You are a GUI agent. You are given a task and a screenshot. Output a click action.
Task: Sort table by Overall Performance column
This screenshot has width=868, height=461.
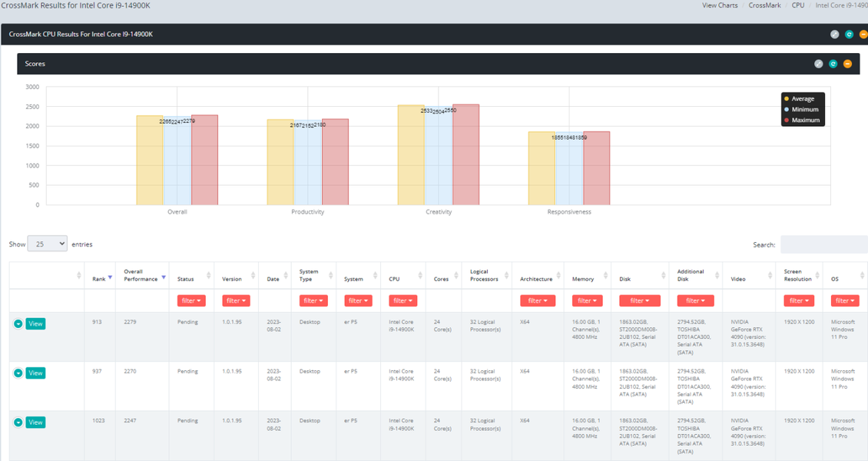click(142, 276)
